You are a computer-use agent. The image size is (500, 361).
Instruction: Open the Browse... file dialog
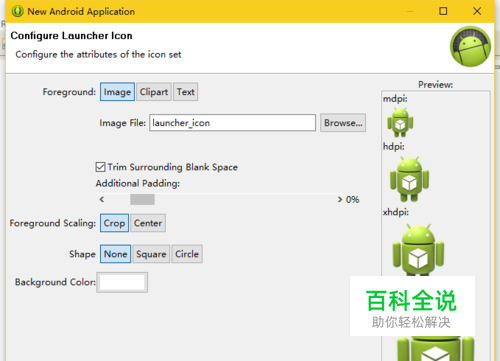pos(343,123)
